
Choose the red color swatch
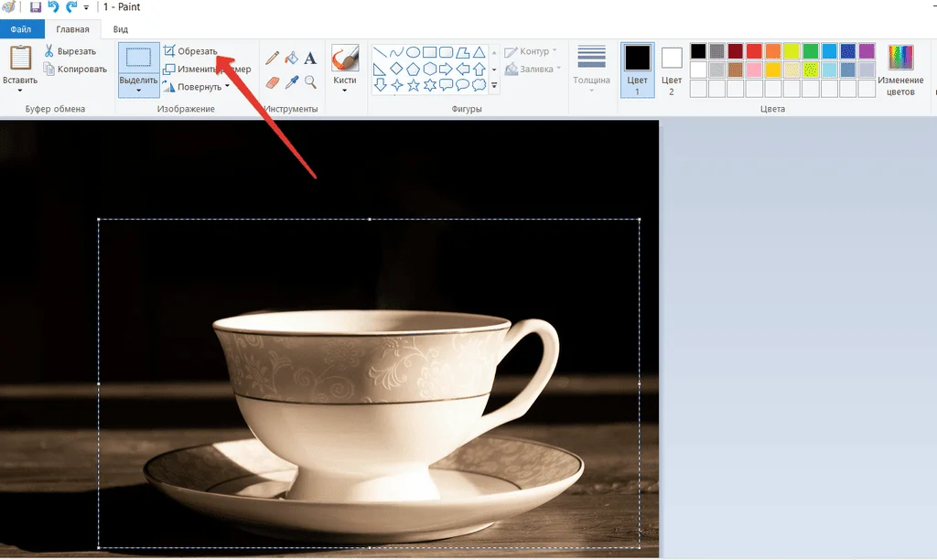coord(754,51)
